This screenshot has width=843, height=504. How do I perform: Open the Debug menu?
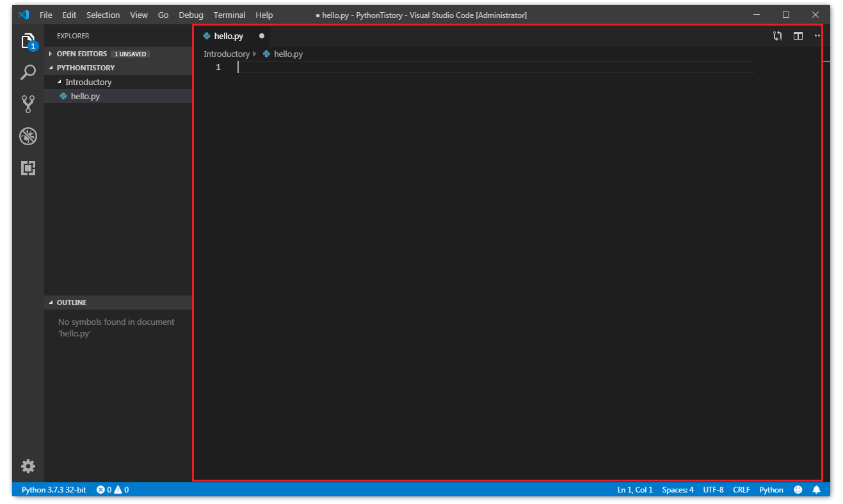(x=191, y=15)
